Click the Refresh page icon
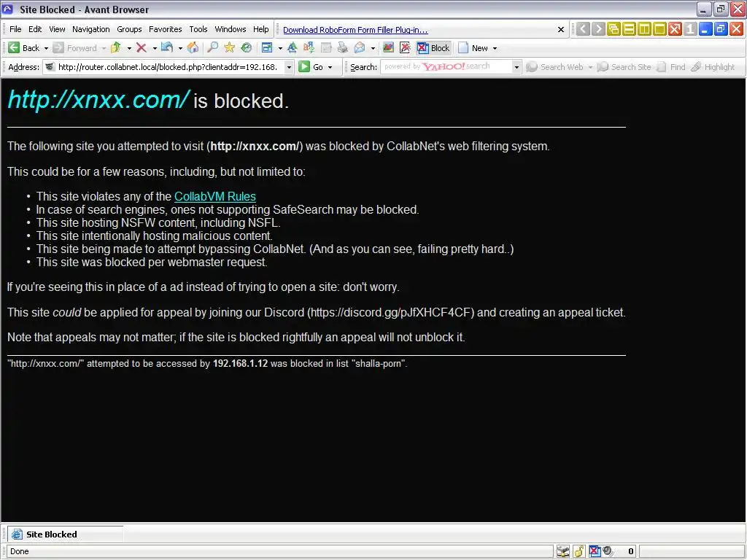 click(167, 48)
